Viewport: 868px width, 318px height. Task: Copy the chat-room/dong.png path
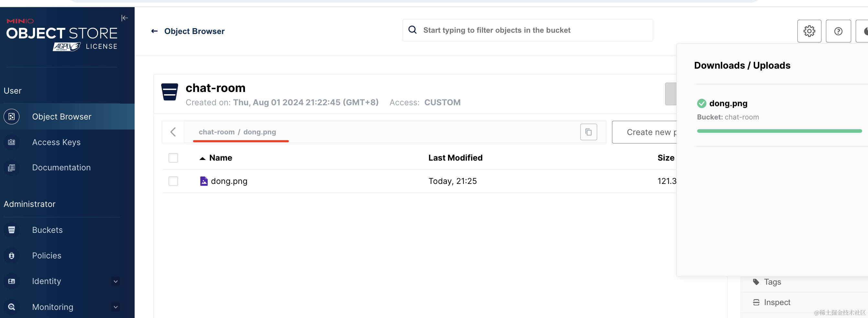click(588, 132)
